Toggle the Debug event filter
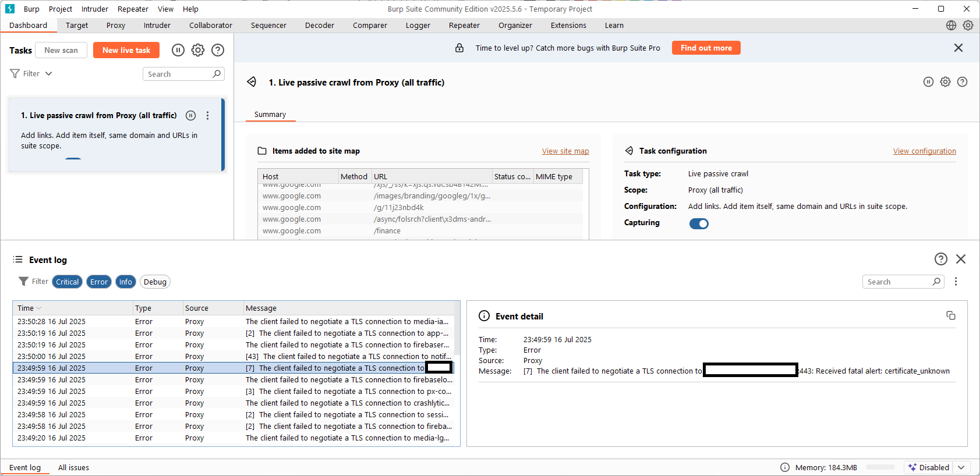This screenshot has height=476, width=980. coord(155,282)
